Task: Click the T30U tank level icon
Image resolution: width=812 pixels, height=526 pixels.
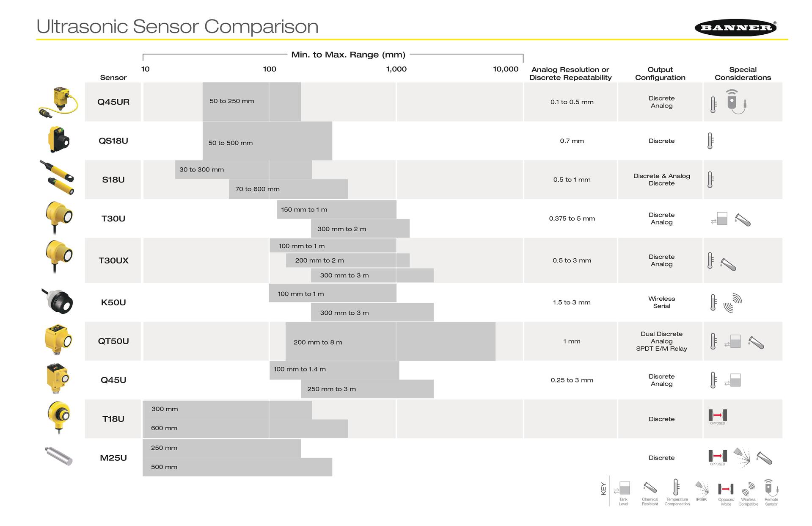Action: [x=719, y=219]
